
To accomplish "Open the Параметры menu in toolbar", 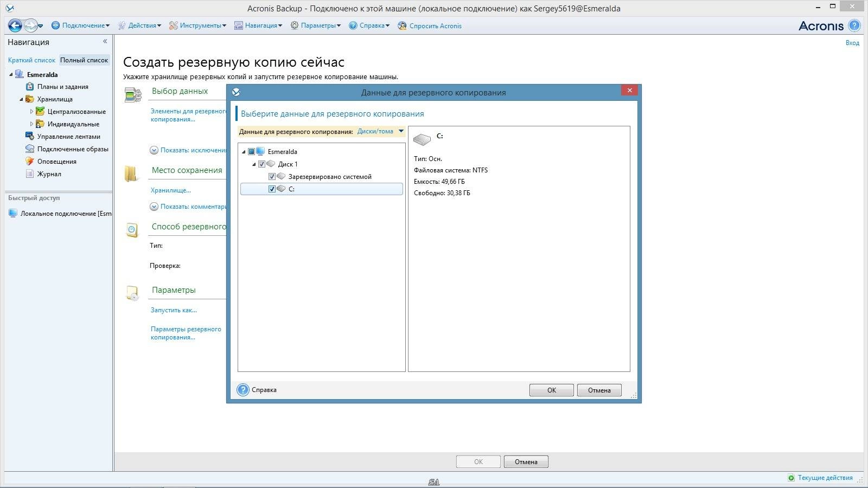I will click(316, 25).
